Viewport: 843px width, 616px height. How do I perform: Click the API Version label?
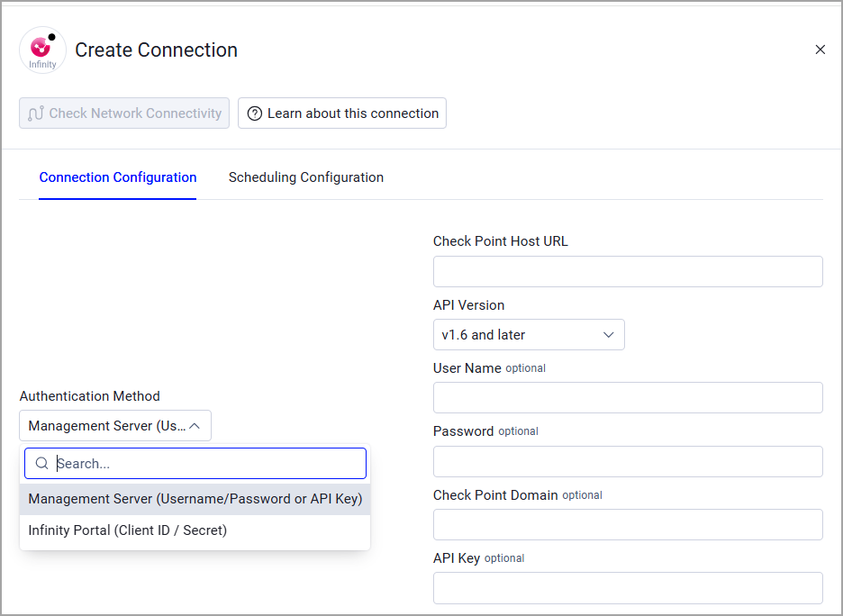(469, 305)
